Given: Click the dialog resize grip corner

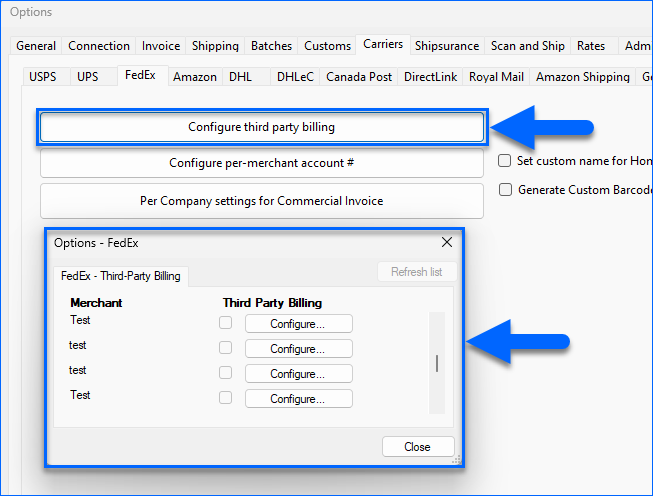Looking at the screenshot, I should pyautogui.click(x=457, y=460).
